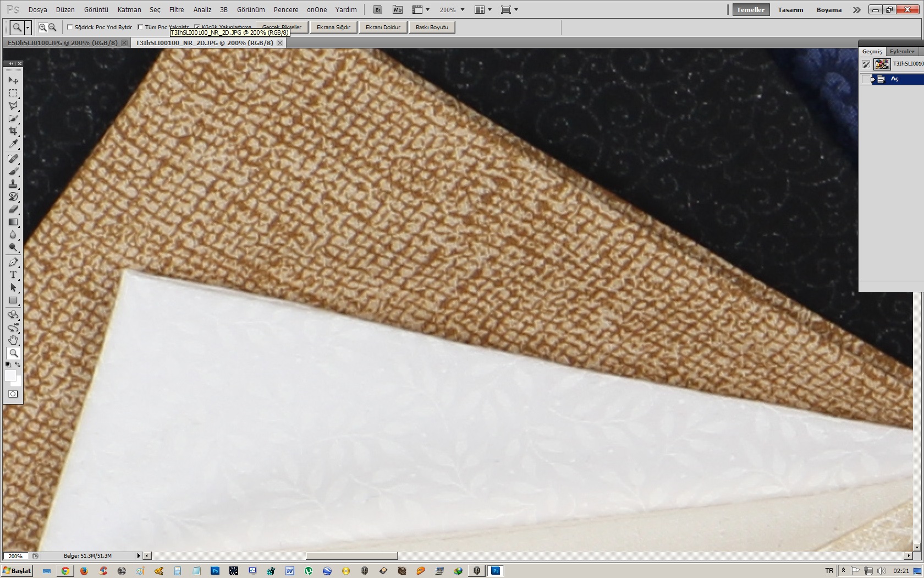Open the Katman menu
This screenshot has width=924, height=578.
pyautogui.click(x=129, y=9)
